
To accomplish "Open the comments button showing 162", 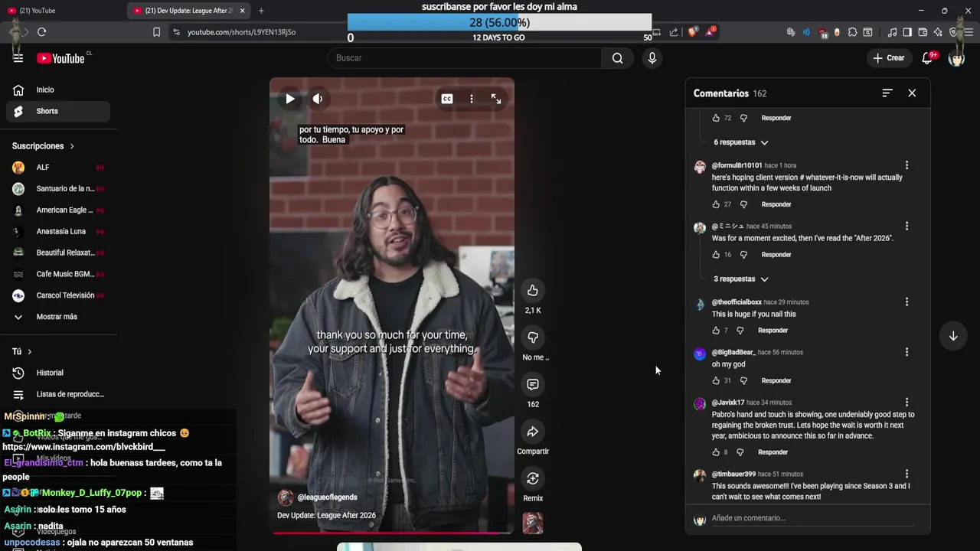I will [533, 384].
